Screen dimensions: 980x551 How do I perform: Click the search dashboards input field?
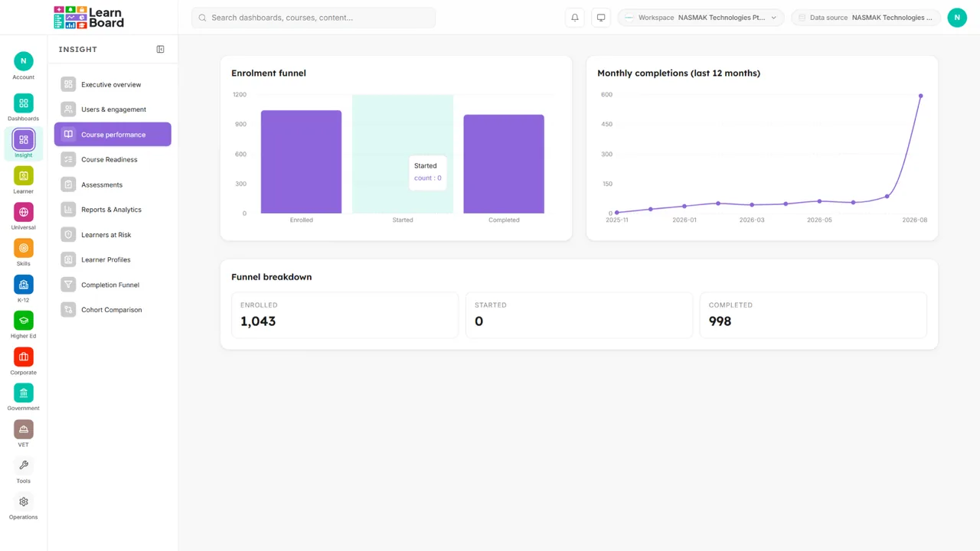tap(314, 18)
